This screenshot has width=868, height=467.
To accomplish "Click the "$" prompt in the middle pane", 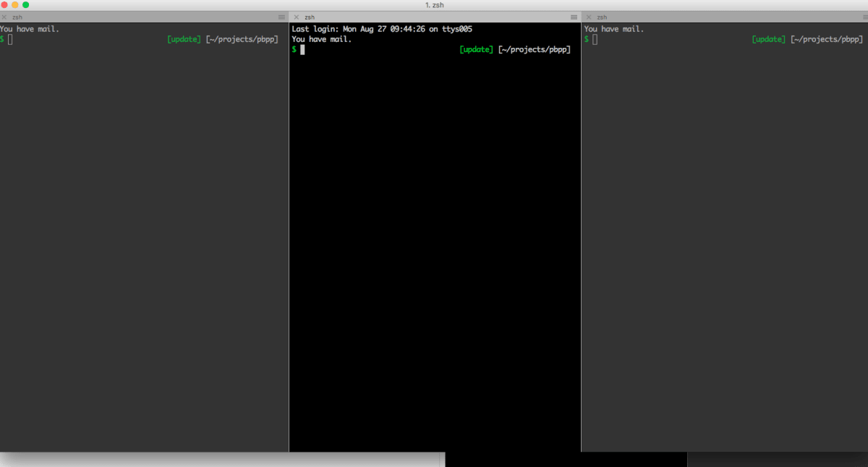I will click(294, 49).
